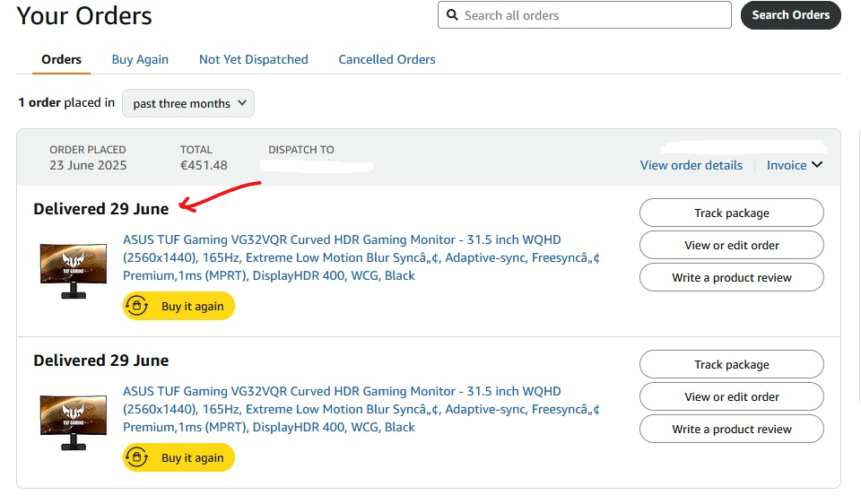The width and height of the screenshot is (861, 504).
Task: Click Buy it again for the first monitor
Action: pos(178,306)
